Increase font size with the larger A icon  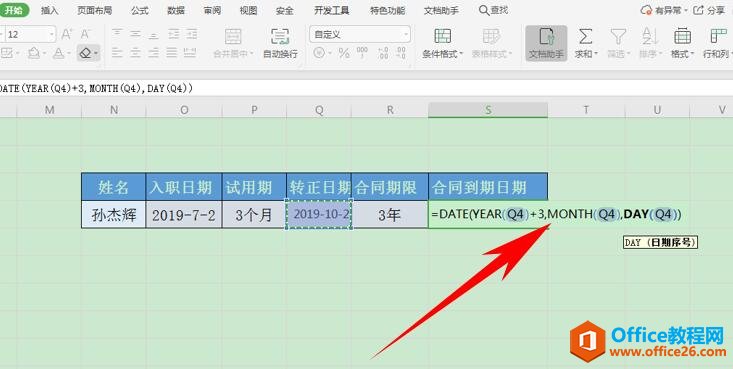(67, 34)
